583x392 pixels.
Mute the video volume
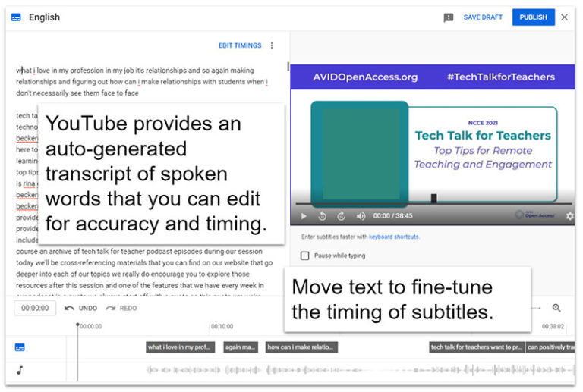[361, 215]
